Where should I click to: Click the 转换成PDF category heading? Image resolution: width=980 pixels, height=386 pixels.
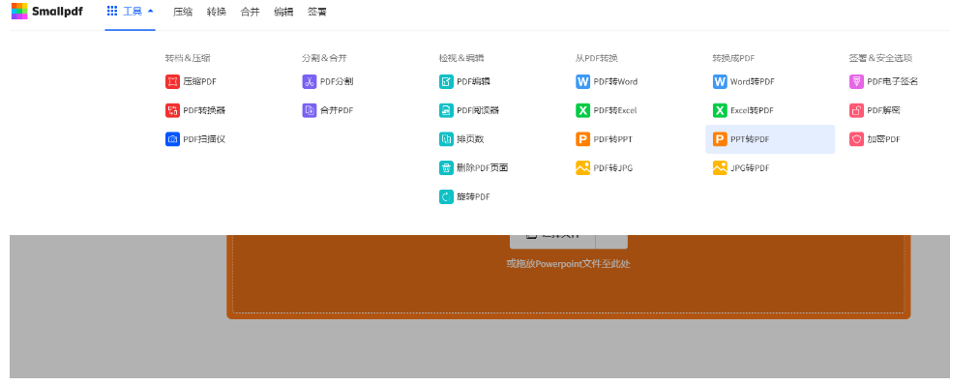pyautogui.click(x=733, y=58)
